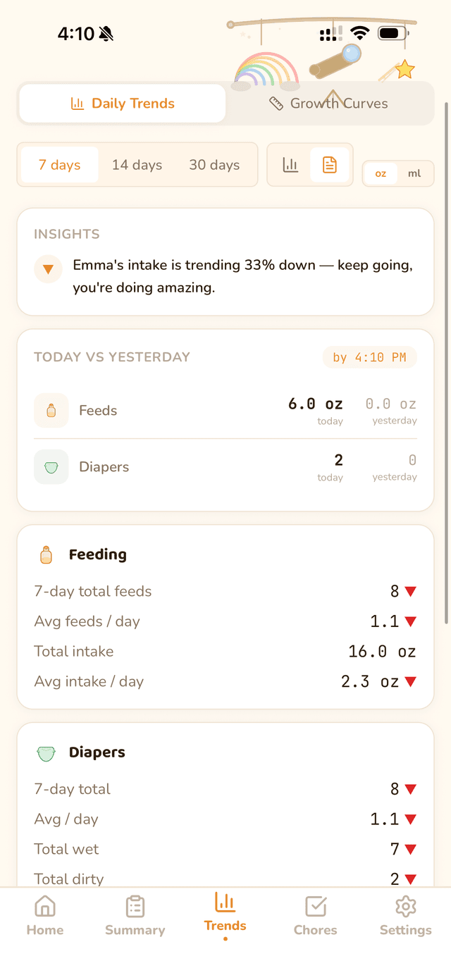This screenshot has height=980, width=451.
Task: Open the Summary clipboard tab
Action: [x=135, y=915]
